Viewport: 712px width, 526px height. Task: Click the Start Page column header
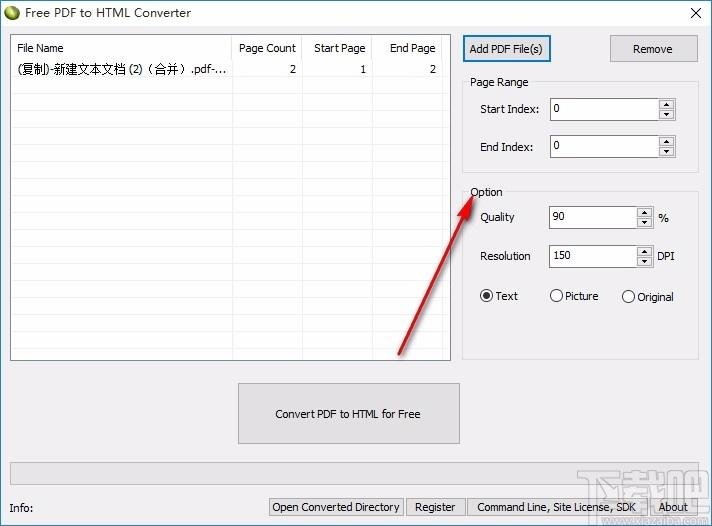337,48
